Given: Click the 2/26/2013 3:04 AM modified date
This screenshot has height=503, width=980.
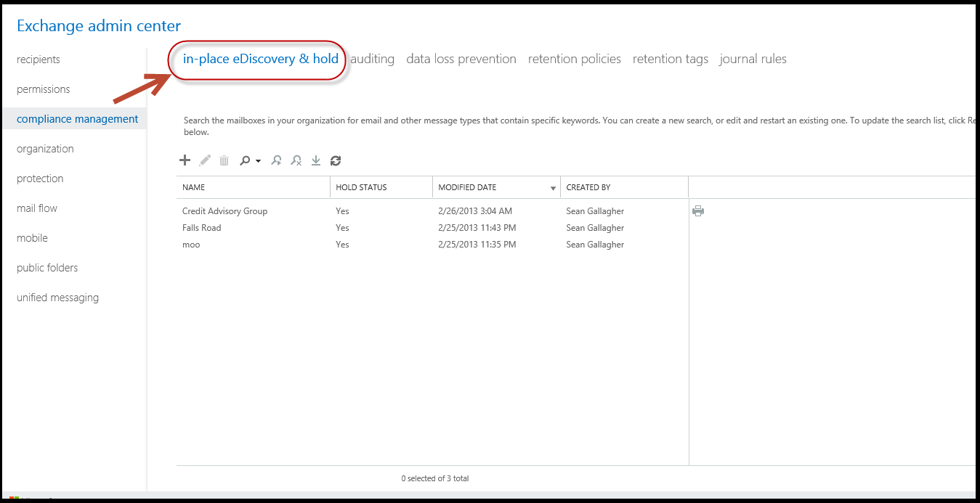Looking at the screenshot, I should (475, 211).
